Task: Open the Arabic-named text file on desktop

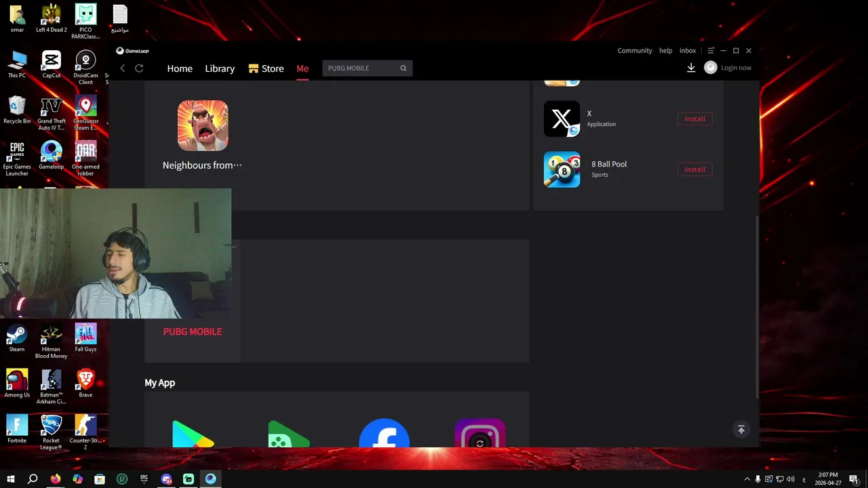Action: (x=120, y=18)
